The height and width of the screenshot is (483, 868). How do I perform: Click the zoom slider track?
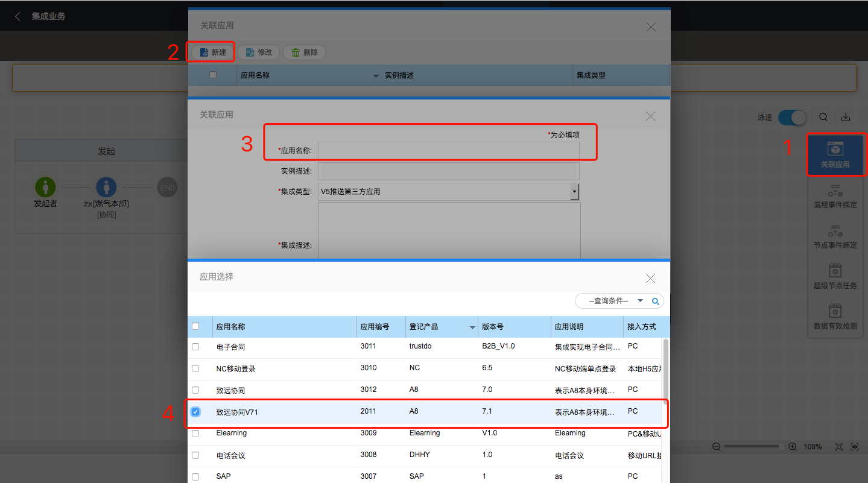point(754,447)
